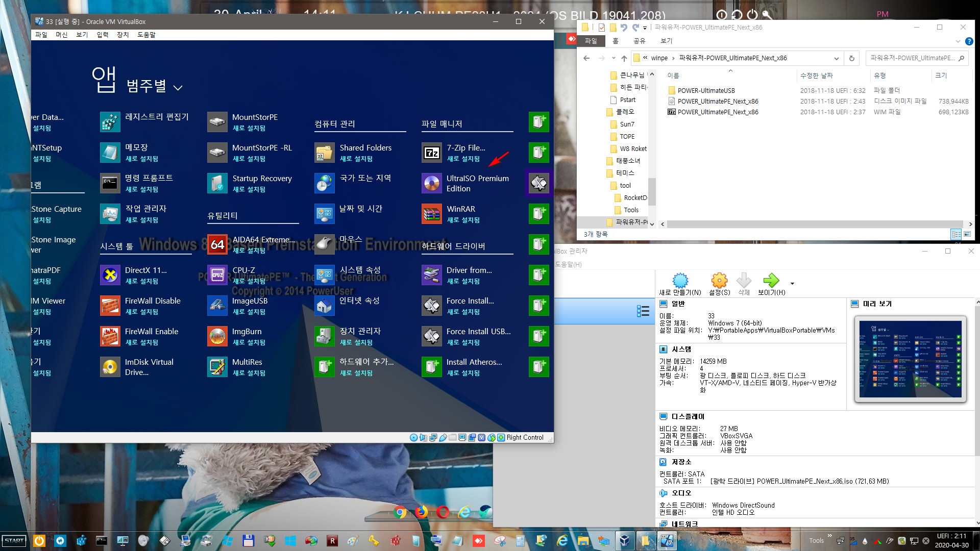Click 새로 설치됨 under MountStorPE -RL
The image size is (980, 551).
(x=249, y=159)
